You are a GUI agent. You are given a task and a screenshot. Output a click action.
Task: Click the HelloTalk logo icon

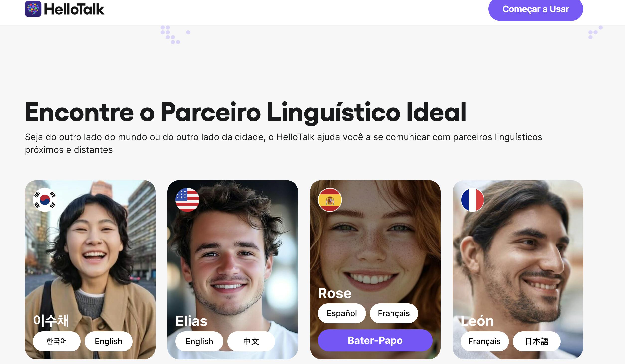33,9
